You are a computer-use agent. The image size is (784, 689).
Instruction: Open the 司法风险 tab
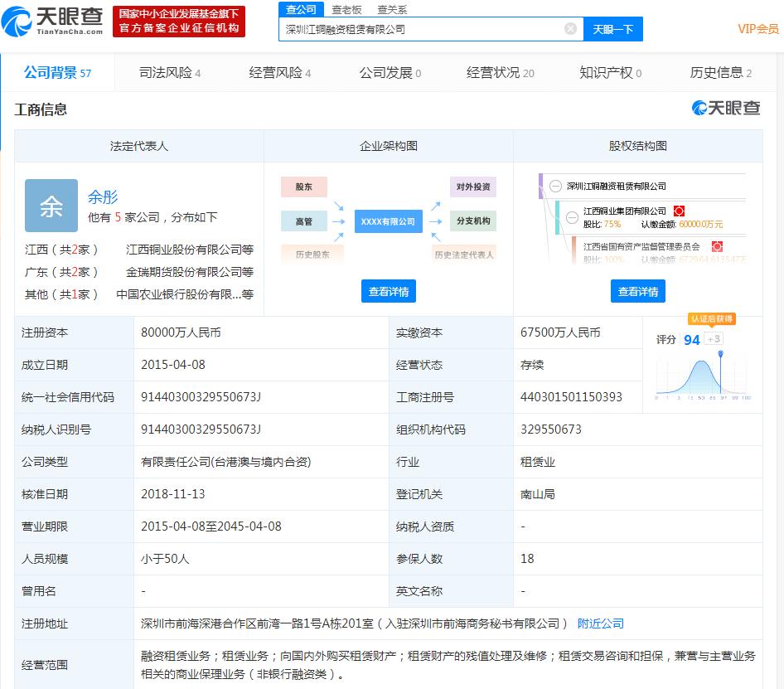click(x=170, y=73)
